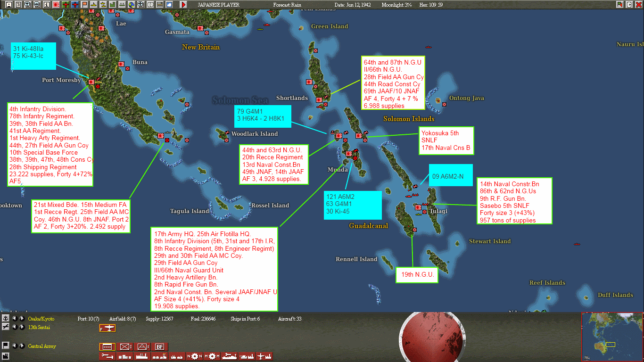Screen dimensions: 644x362
Task: Open the globe icon in the toolbar
Action: coord(131,4)
